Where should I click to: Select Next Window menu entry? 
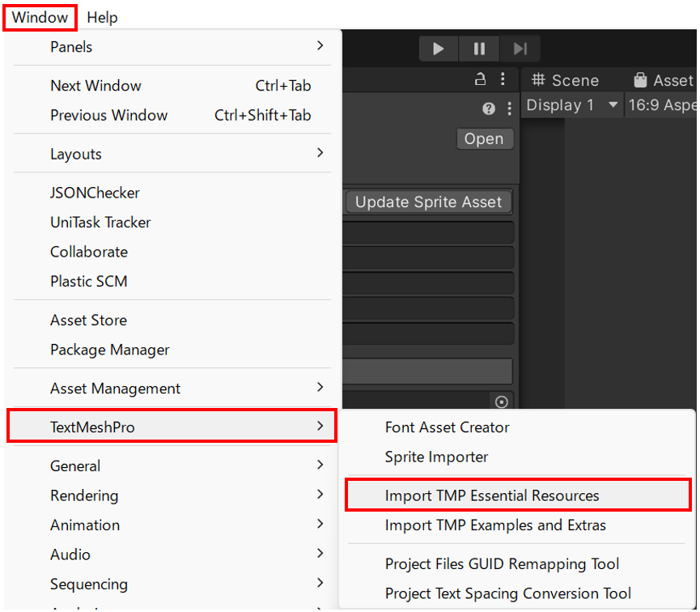pos(172,85)
